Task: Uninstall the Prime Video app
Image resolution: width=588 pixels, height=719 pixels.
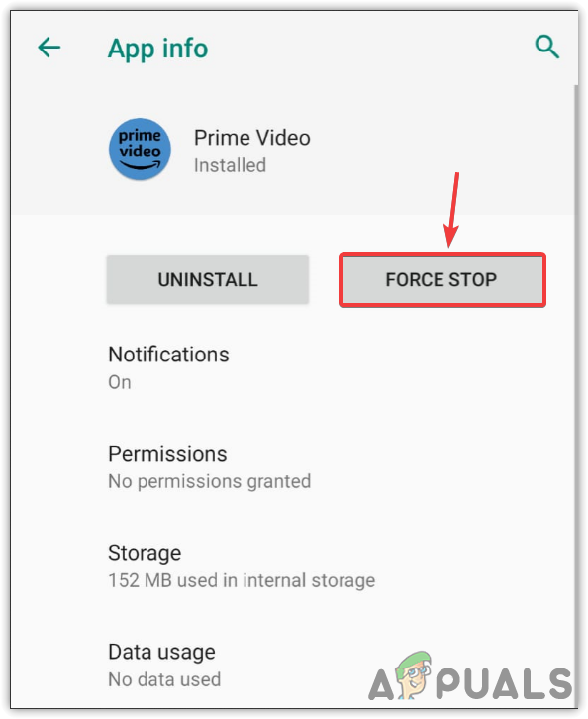Action: click(208, 279)
